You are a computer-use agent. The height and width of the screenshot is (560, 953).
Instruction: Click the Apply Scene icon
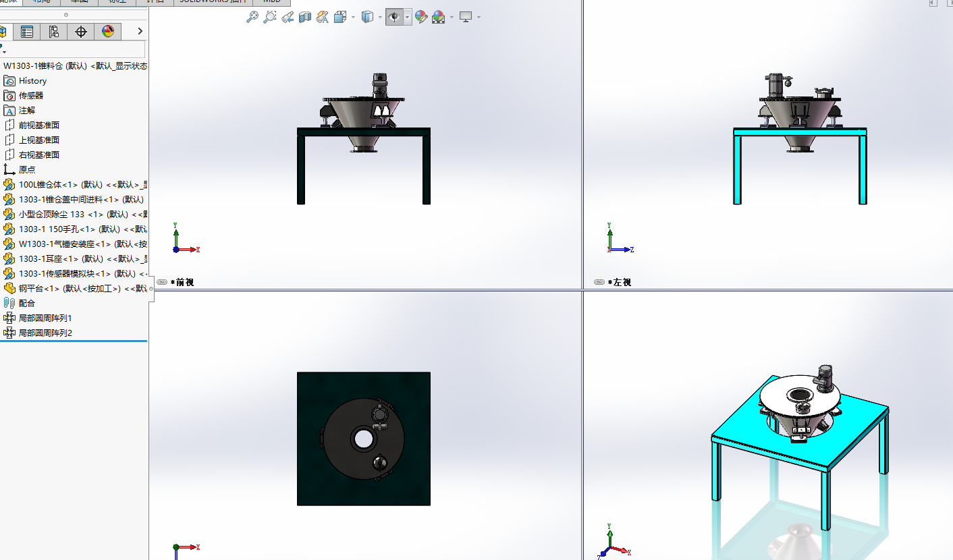(438, 17)
